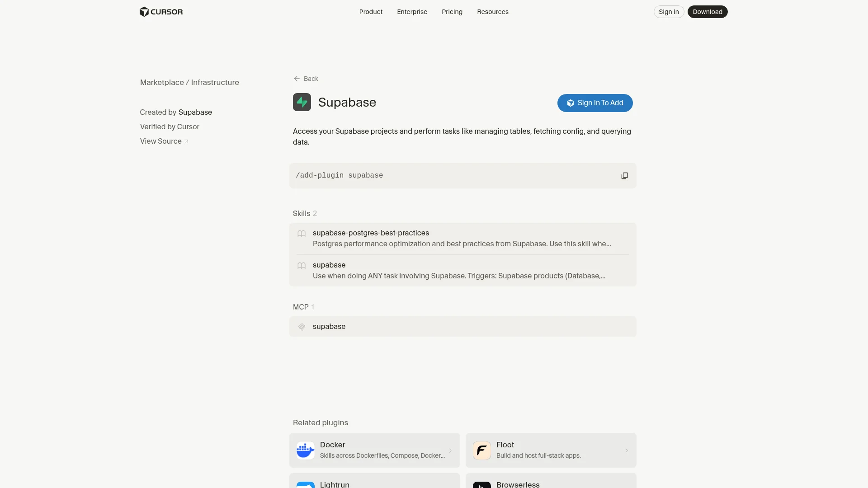This screenshot has height=488, width=868.
Task: Click the Back arrow icon
Action: tap(297, 79)
